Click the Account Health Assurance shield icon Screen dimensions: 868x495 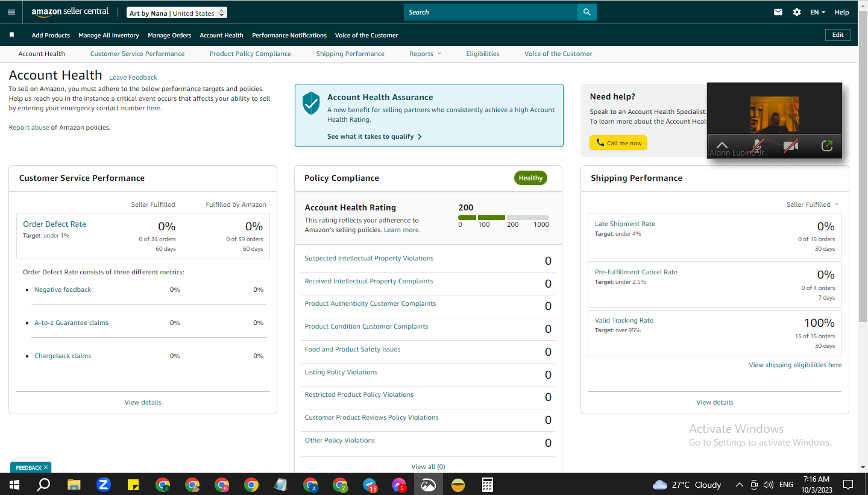(x=311, y=104)
